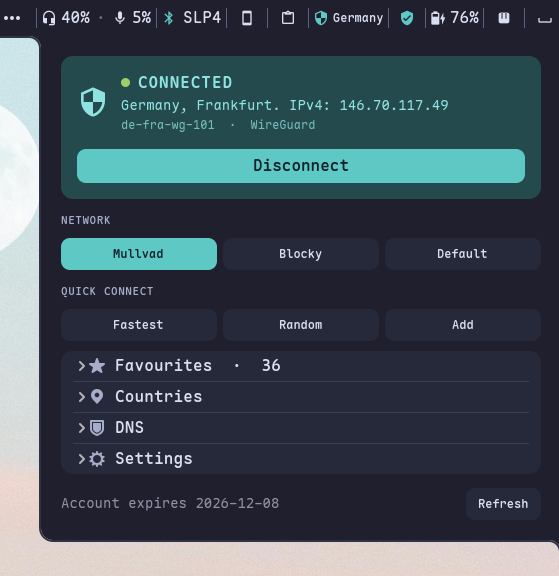Click the star icon beside Favourites
Viewport: 559px width, 576px height.
pos(97,366)
